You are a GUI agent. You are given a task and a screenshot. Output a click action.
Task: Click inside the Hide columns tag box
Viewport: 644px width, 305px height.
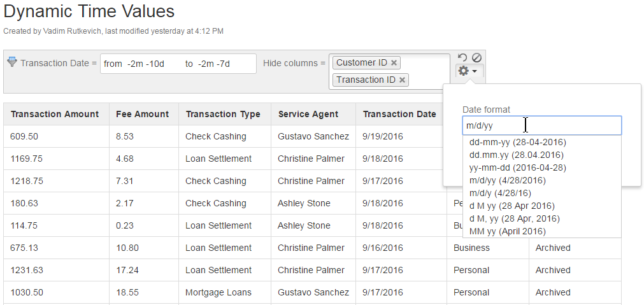427,71
